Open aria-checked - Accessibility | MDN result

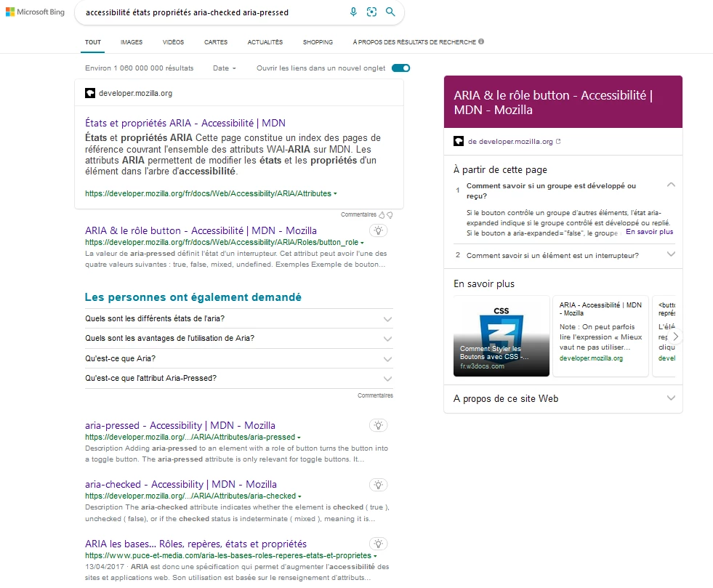pos(180,484)
